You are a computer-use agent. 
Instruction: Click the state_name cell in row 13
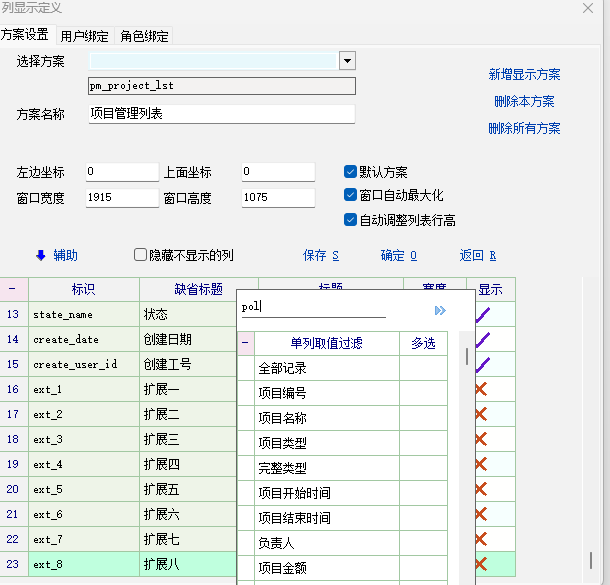click(84, 314)
